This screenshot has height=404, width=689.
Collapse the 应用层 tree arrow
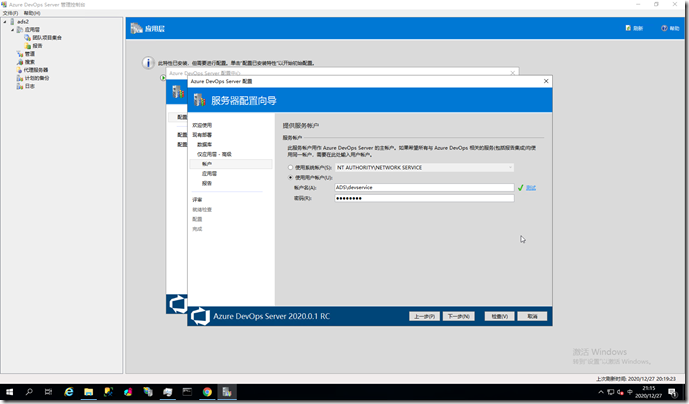point(12,29)
